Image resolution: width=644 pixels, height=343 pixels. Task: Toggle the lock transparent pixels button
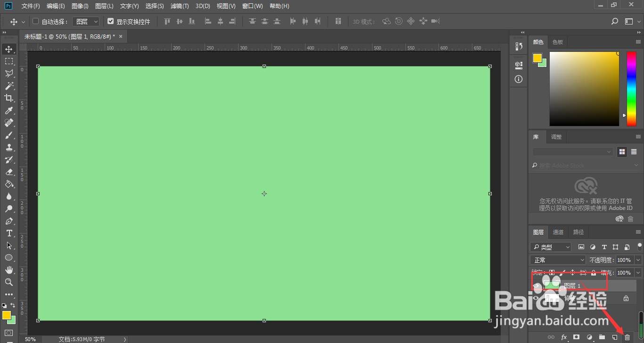pos(552,273)
